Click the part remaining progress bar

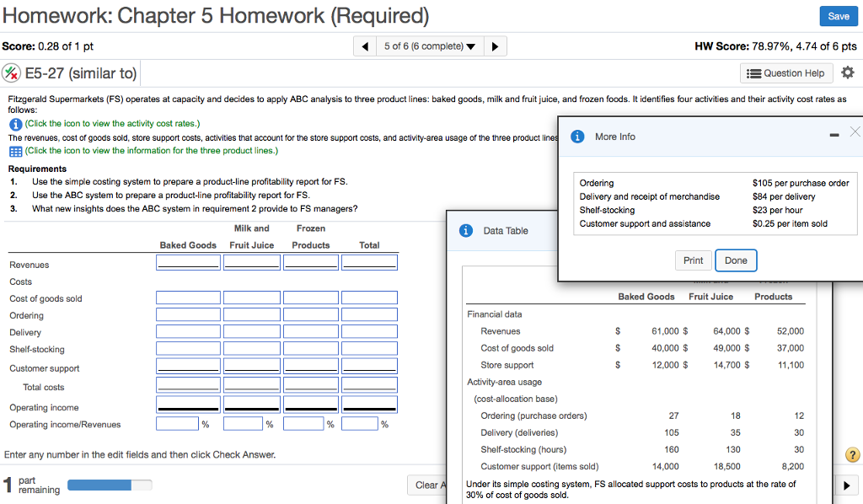pos(108,485)
